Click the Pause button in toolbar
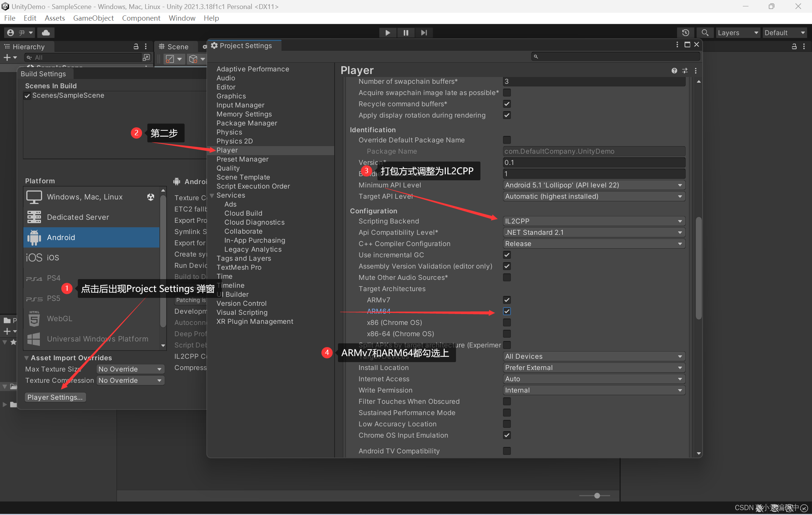Viewport: 812px width, 515px height. tap(406, 33)
